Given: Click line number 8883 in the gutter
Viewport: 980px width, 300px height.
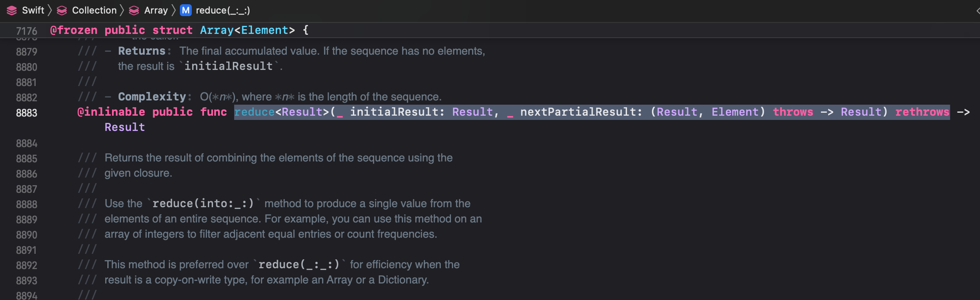Looking at the screenshot, I should [x=26, y=113].
